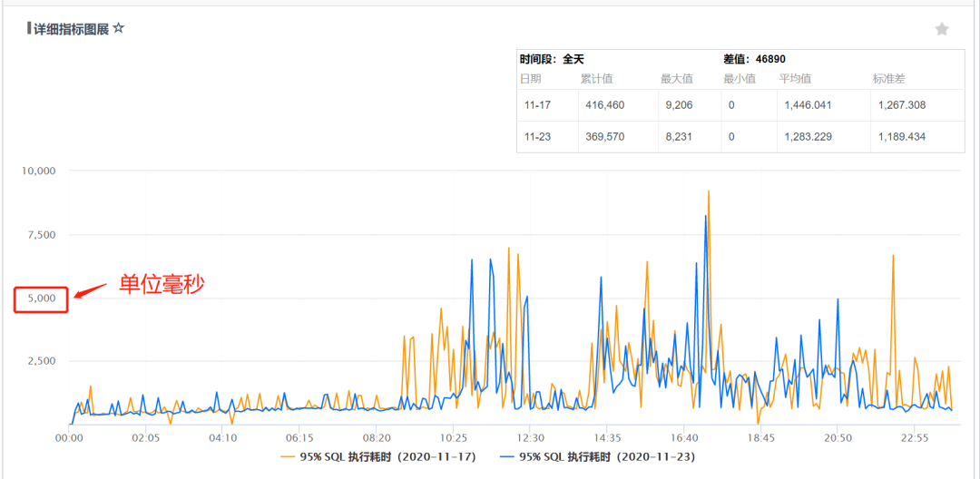The image size is (980, 479).
Task: Click the 累计值 column header
Action: point(596,79)
